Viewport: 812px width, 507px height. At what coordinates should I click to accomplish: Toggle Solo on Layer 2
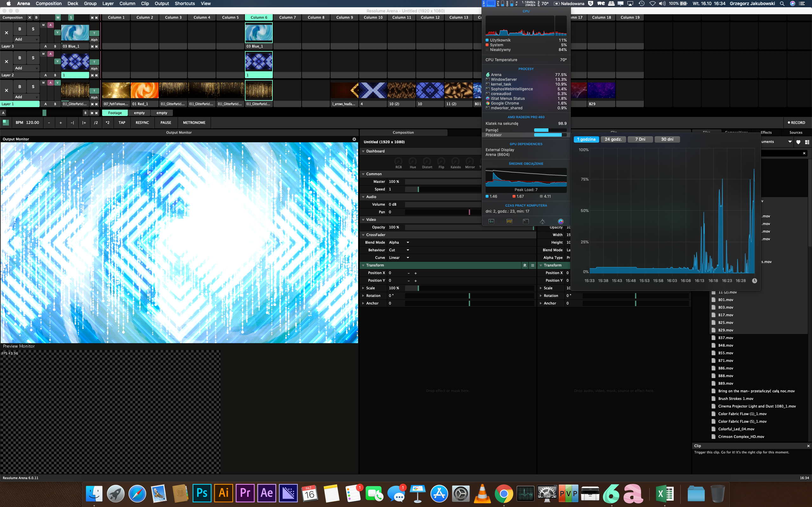tap(33, 58)
